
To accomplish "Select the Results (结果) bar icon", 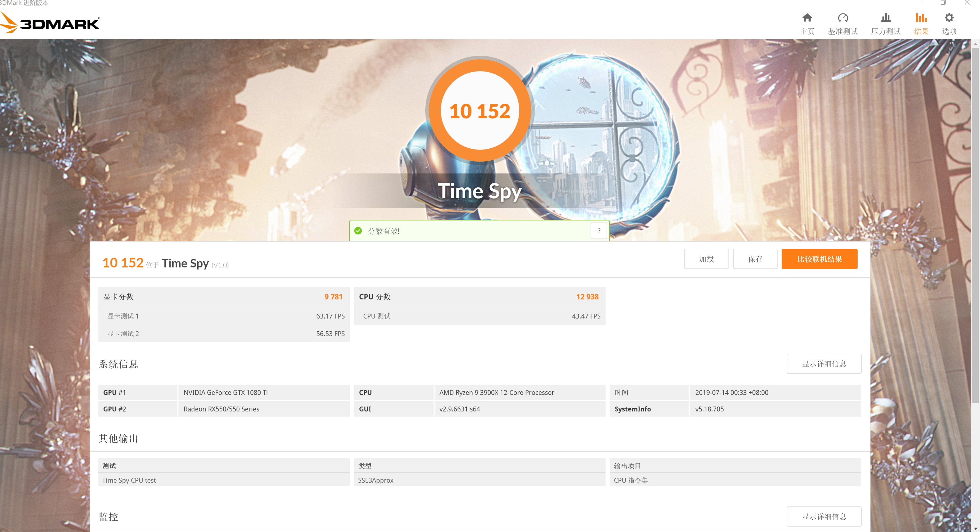I will 921,18.
